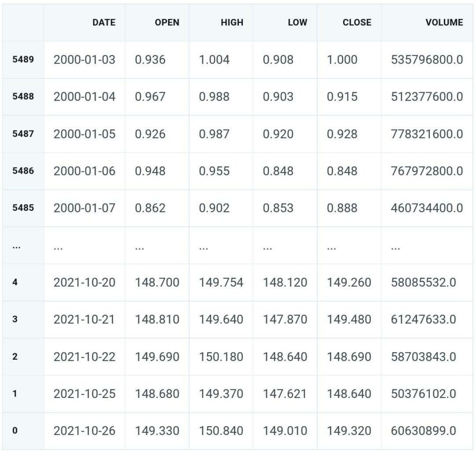Click the CLOSE column header
This screenshot has height=453, width=476.
356,22
